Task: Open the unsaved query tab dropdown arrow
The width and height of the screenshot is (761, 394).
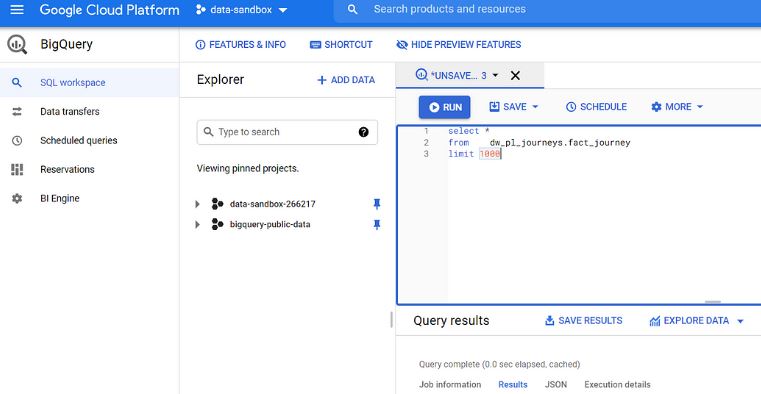Action: [x=495, y=75]
